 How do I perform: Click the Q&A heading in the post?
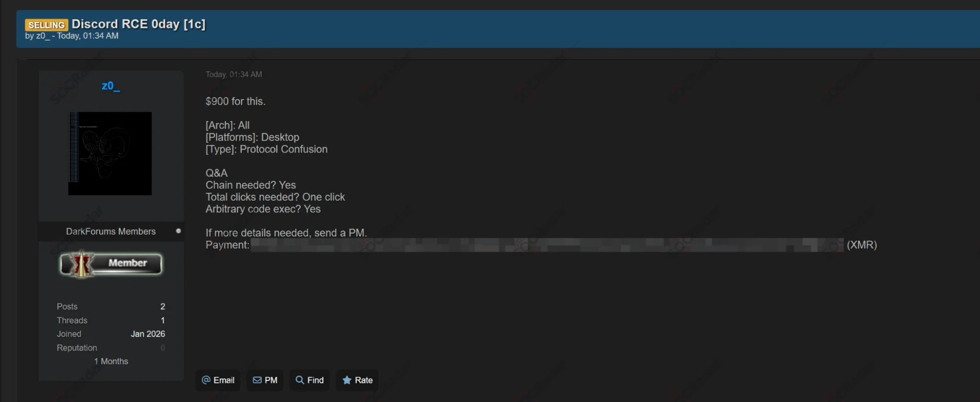coord(217,173)
